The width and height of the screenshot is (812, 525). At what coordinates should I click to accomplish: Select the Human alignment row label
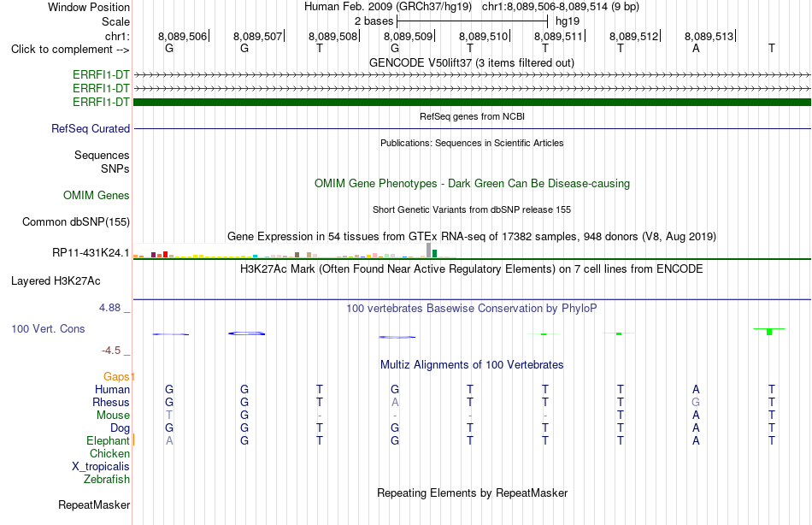click(112, 389)
